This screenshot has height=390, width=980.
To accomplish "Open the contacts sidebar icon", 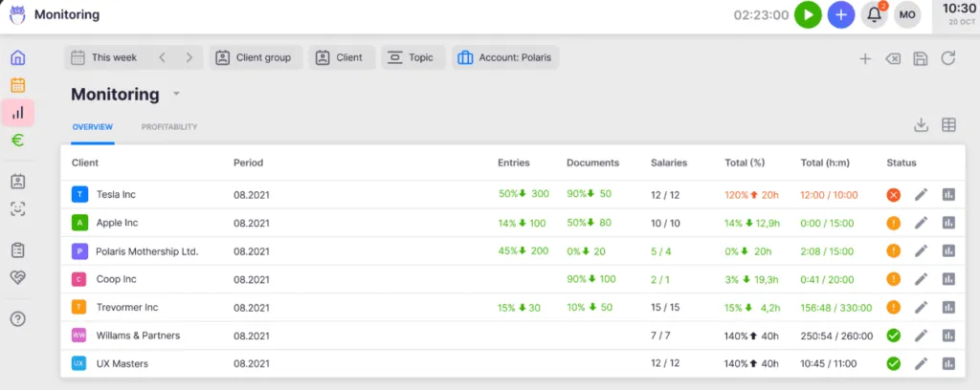I will click(x=18, y=182).
